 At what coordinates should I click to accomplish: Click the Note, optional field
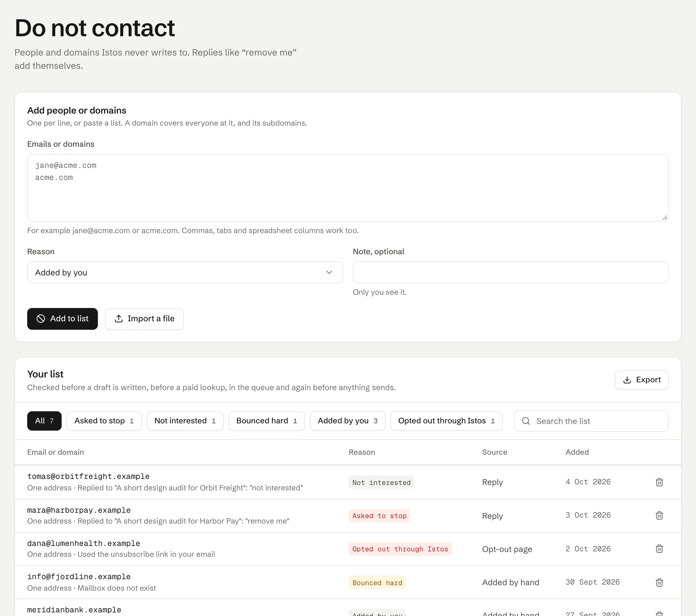pos(511,272)
